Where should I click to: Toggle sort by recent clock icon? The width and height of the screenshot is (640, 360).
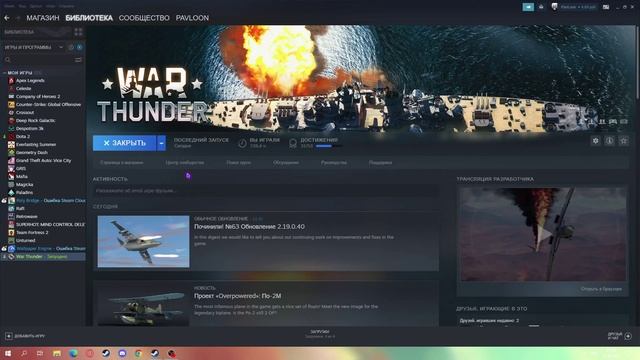click(71, 47)
